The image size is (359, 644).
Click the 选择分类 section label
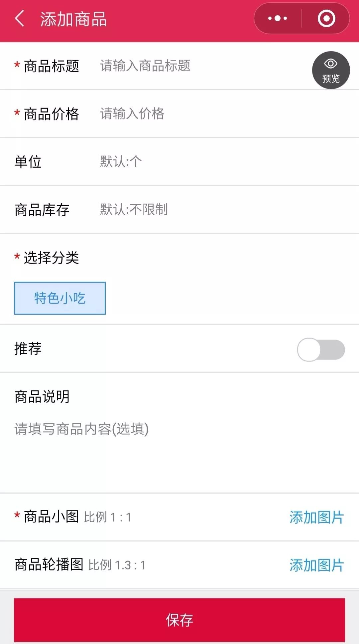coord(51,258)
